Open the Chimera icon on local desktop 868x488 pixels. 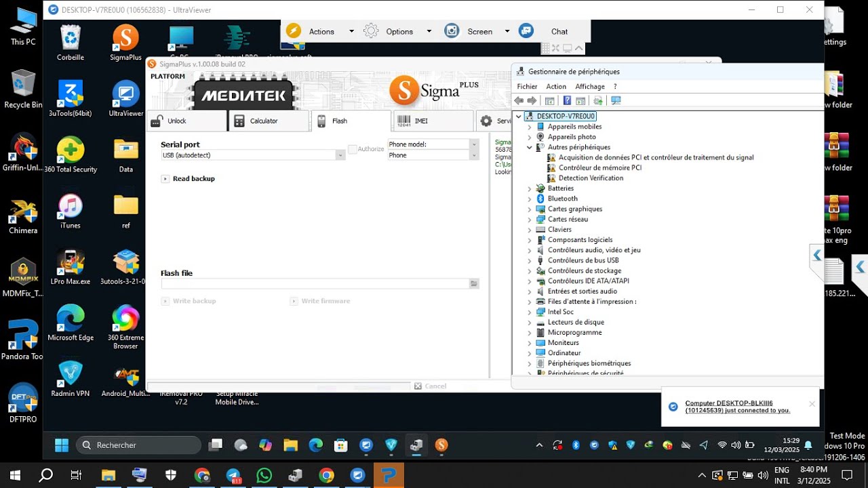[x=23, y=217]
